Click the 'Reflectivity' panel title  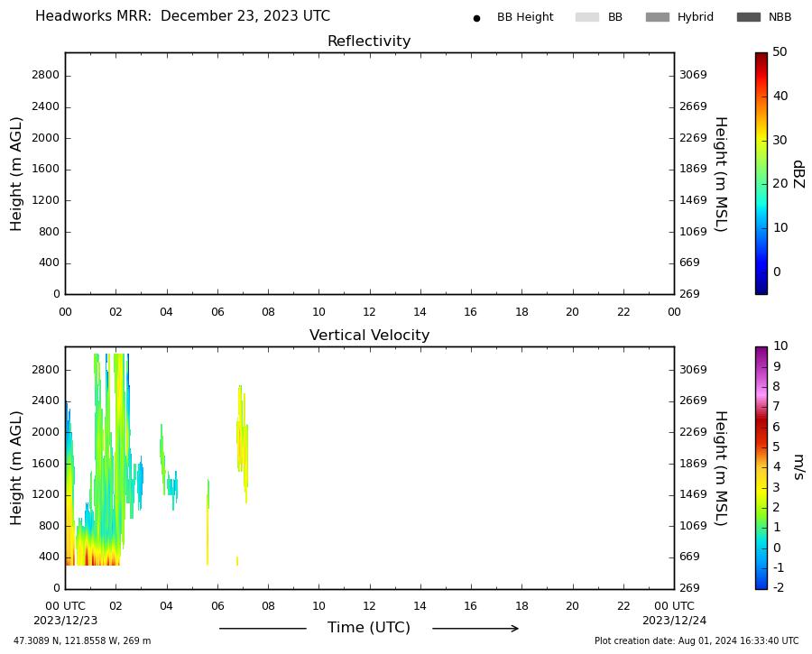click(x=369, y=41)
